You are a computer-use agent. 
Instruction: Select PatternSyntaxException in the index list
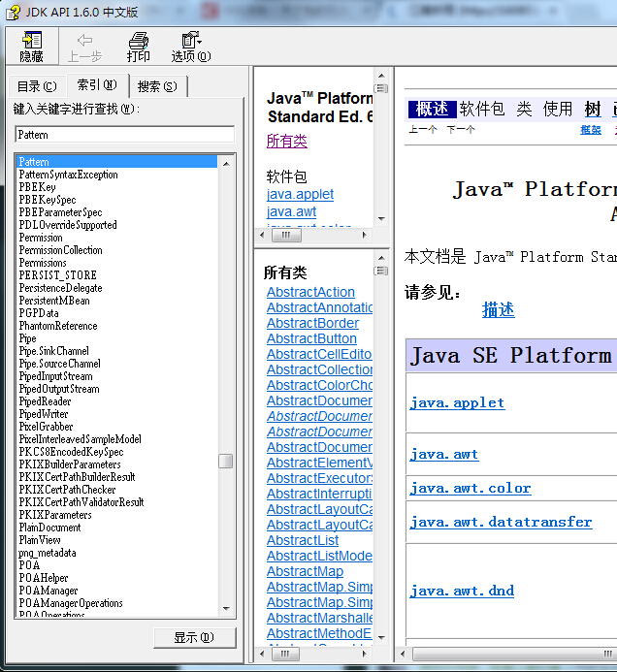tap(68, 175)
